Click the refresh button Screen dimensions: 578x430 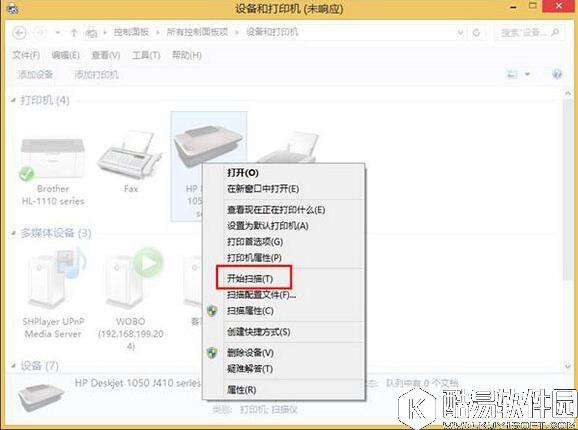[476, 33]
